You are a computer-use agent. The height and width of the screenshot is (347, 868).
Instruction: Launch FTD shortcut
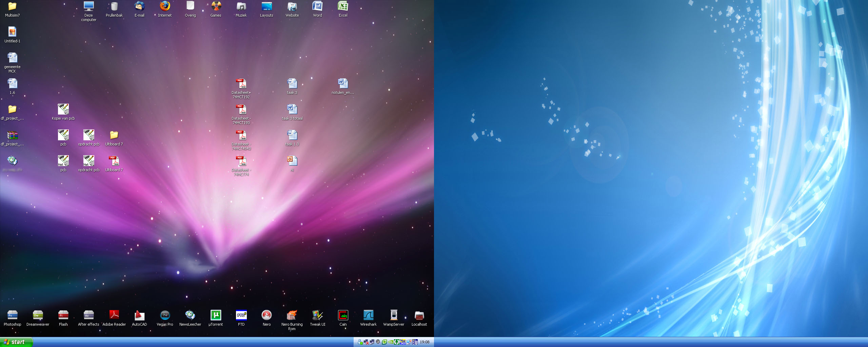[241, 318]
